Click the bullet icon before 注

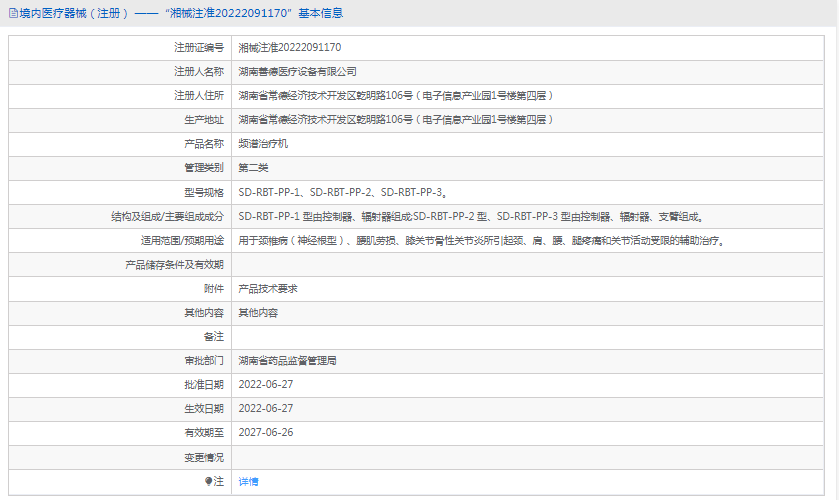click(x=209, y=481)
